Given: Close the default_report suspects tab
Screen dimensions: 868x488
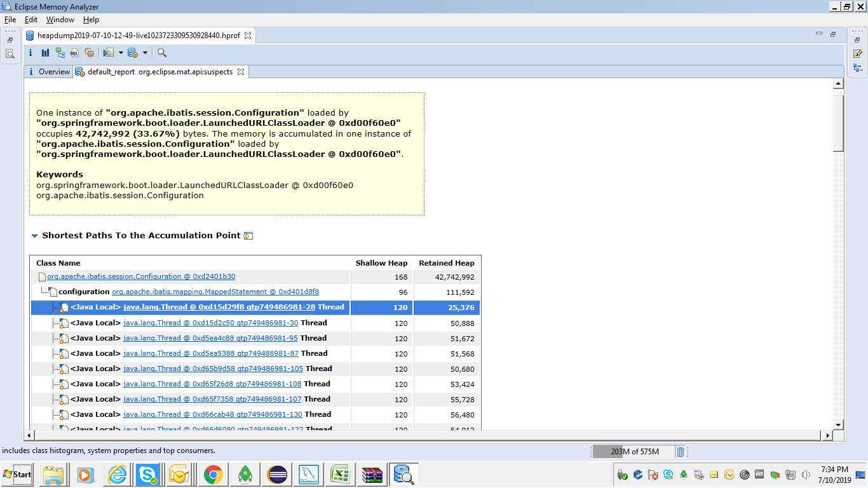Looking at the screenshot, I should pos(241,72).
